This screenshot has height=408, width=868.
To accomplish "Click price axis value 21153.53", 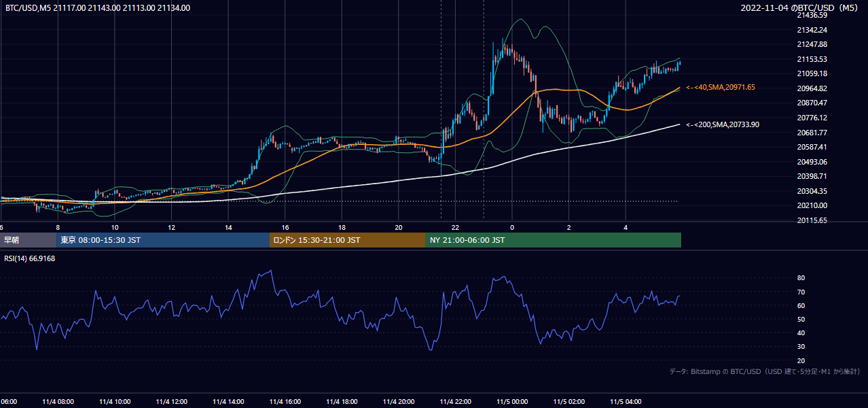I will [812, 59].
